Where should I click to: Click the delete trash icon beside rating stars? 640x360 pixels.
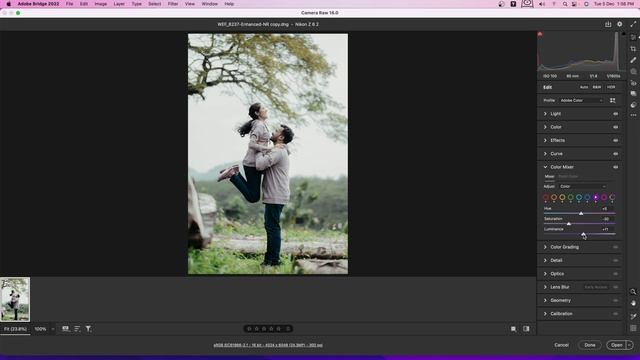288,329
